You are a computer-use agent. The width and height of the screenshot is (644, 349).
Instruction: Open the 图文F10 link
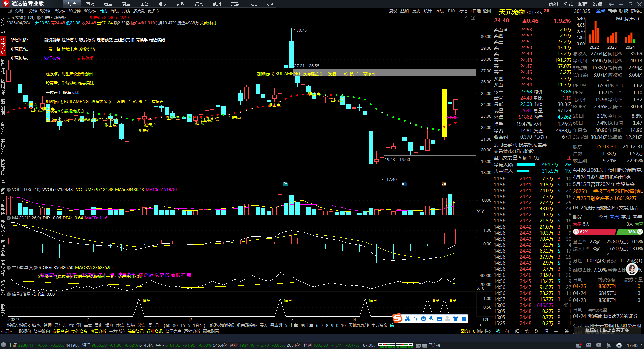[x=468, y=331]
